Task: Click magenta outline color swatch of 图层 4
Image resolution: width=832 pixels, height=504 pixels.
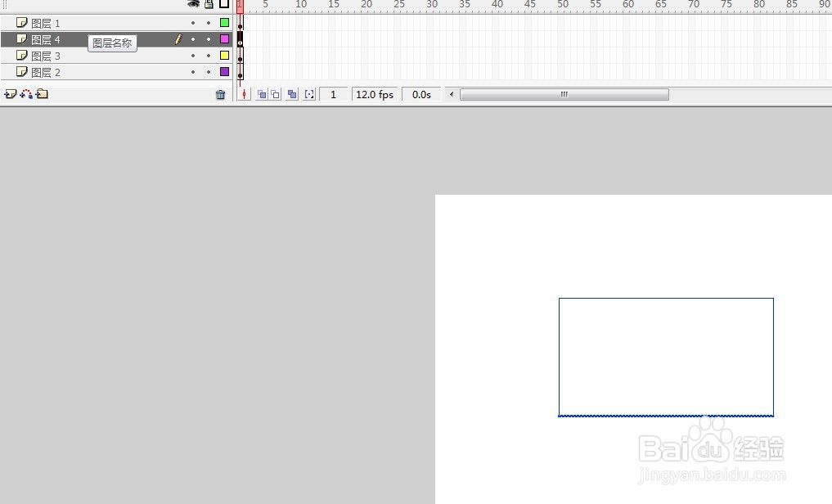Action: (224, 38)
